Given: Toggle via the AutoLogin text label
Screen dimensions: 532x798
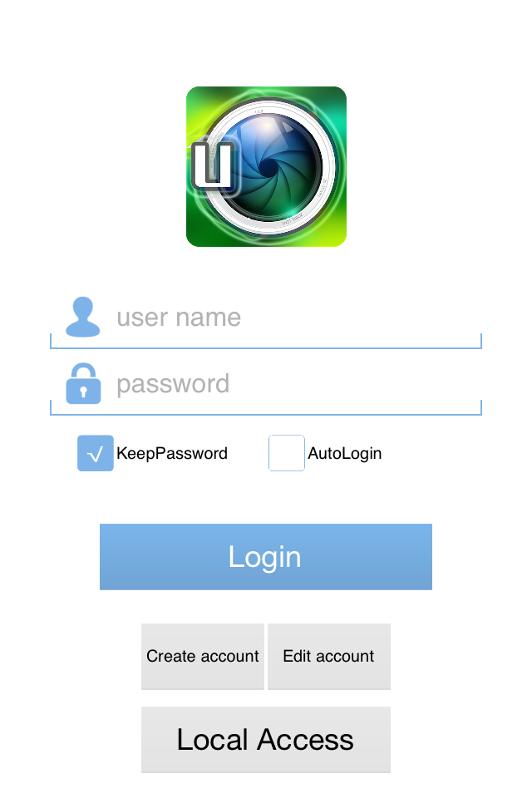Looking at the screenshot, I should click(x=345, y=453).
